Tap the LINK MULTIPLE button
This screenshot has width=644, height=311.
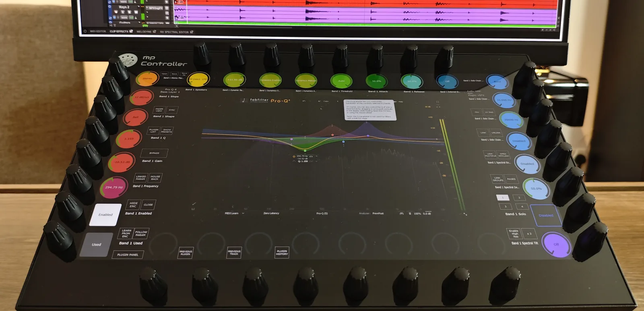490,155
